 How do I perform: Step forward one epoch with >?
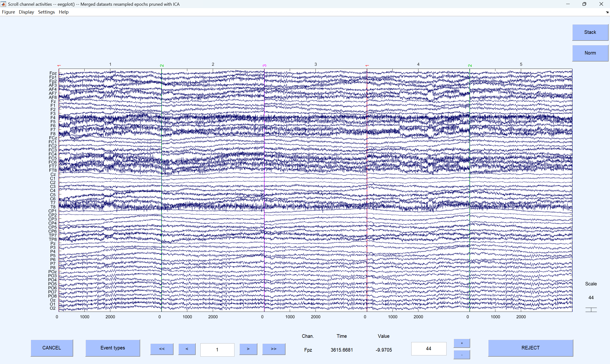pos(248,349)
